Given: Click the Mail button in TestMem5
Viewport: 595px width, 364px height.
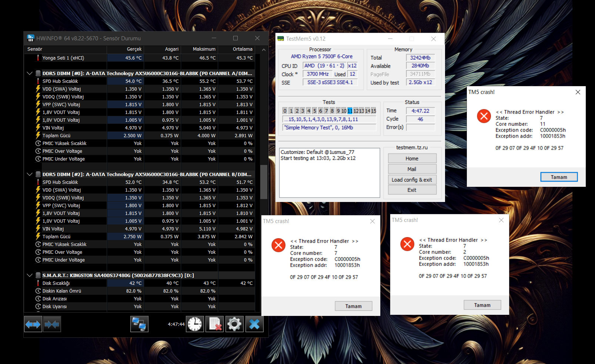Looking at the screenshot, I should (x=412, y=169).
